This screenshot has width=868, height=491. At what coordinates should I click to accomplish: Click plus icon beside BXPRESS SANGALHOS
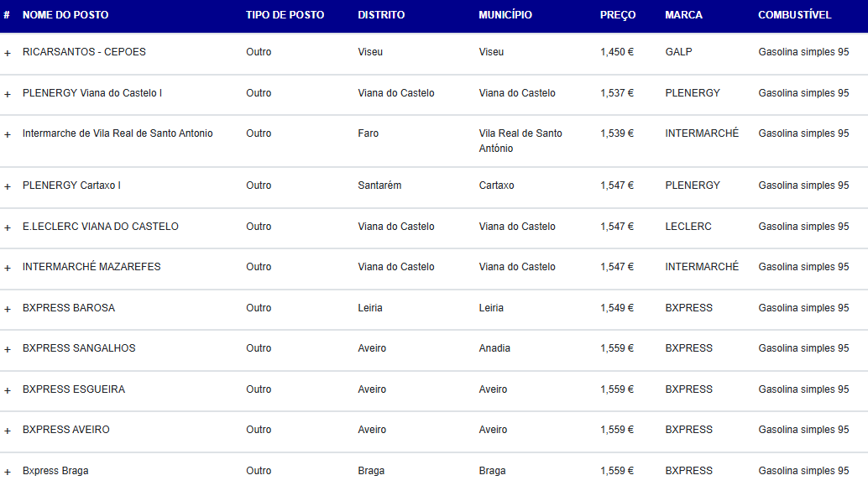(x=8, y=349)
